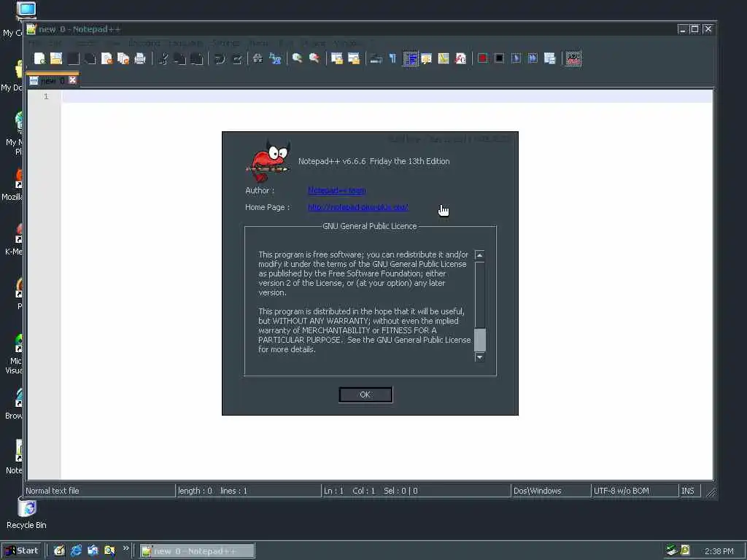Click the licence text scroll down arrow
Screen dimensions: 747x560
coord(480,357)
